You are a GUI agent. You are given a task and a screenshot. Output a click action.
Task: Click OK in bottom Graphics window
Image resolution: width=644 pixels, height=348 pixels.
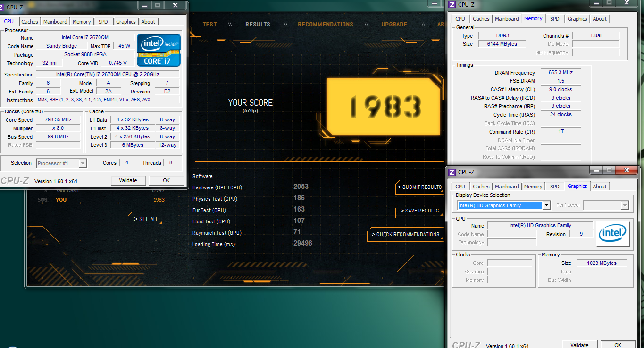(618, 345)
